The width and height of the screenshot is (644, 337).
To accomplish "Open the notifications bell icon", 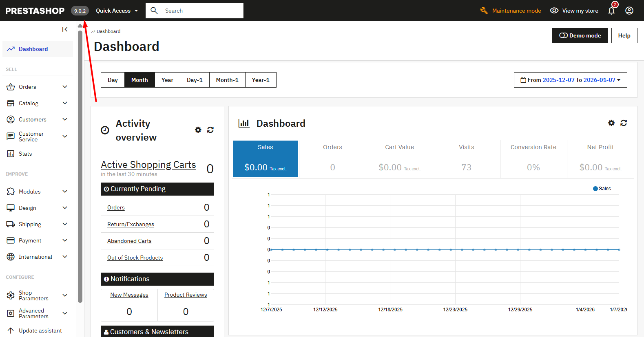I will [611, 11].
